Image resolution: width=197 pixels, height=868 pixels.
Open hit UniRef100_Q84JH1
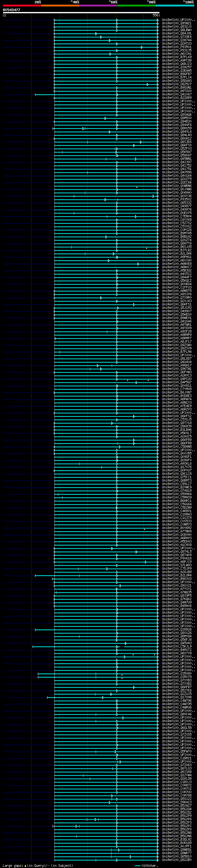177,33
